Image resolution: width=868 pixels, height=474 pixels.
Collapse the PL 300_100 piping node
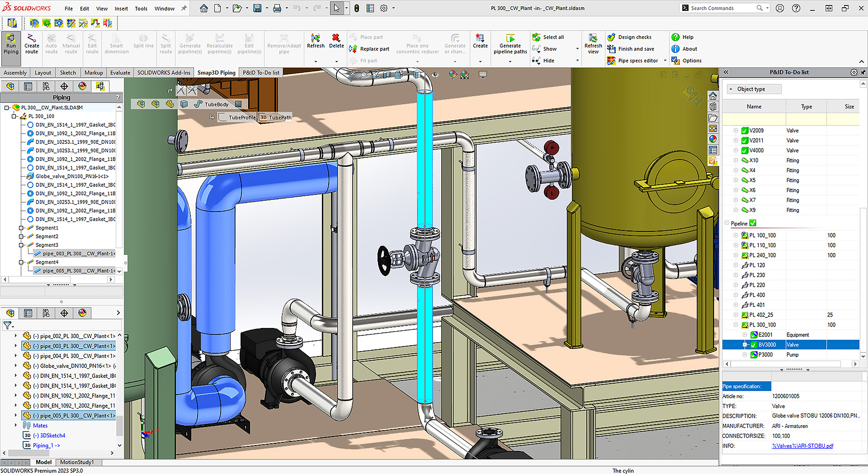pyautogui.click(x=14, y=116)
